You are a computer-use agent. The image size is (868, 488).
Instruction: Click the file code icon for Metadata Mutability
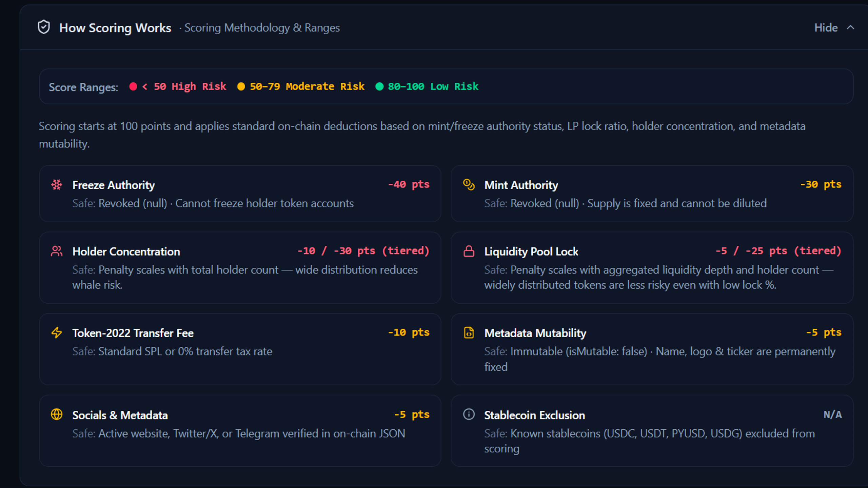pyautogui.click(x=469, y=332)
